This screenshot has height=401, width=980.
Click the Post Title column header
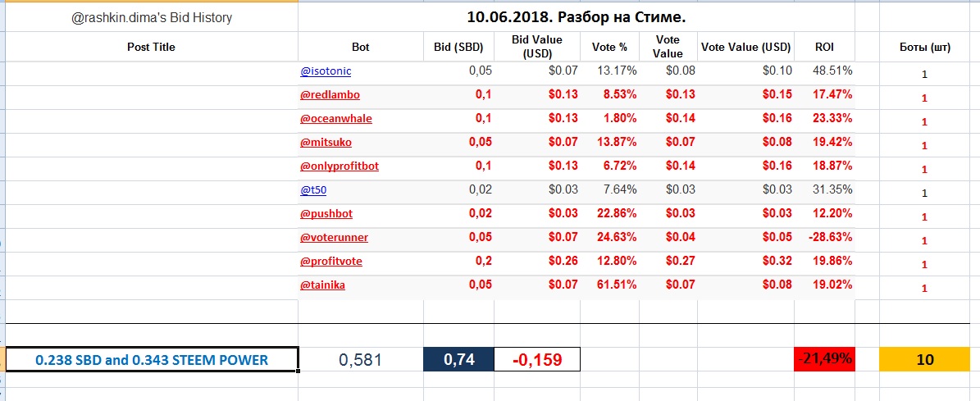click(x=152, y=47)
